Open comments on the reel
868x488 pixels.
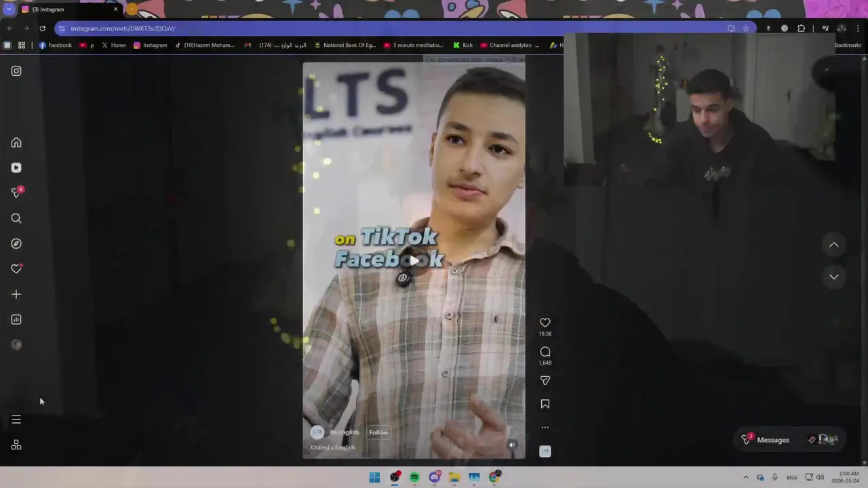pyautogui.click(x=545, y=352)
